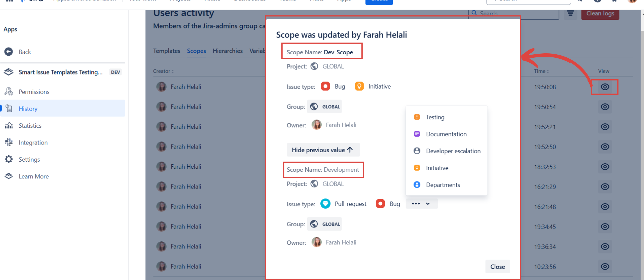View the log entry at 16:21:29
Viewport: 644px width, 280px height.
coord(605,187)
